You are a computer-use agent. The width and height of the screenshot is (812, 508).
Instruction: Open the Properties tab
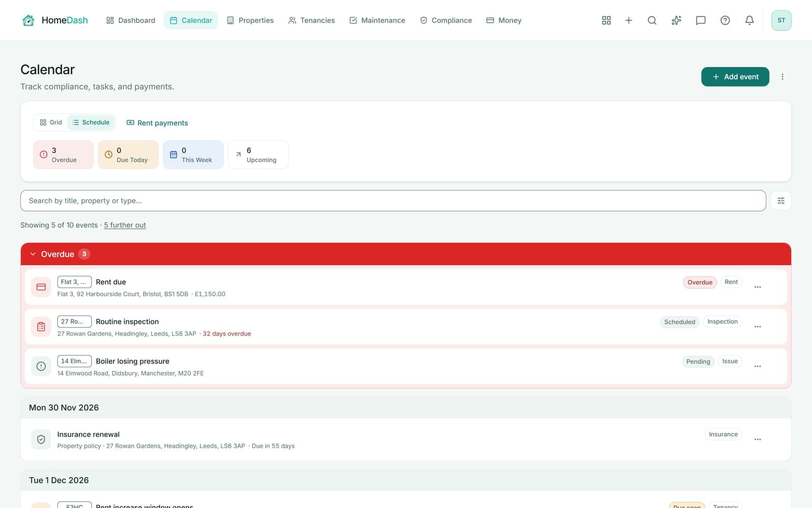point(250,20)
